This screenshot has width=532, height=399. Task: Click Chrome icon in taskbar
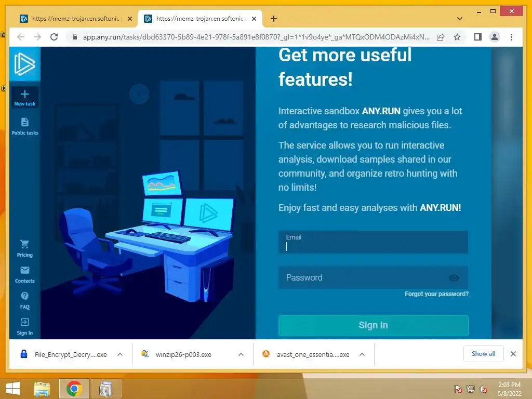point(74,389)
